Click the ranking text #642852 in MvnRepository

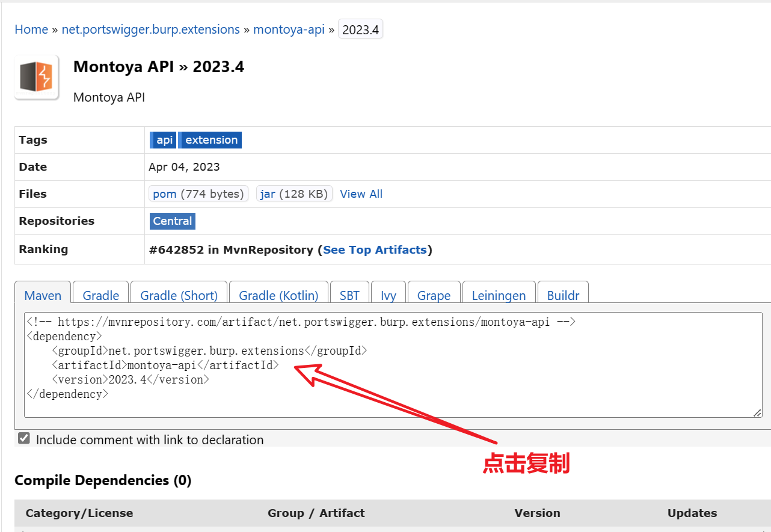(231, 249)
